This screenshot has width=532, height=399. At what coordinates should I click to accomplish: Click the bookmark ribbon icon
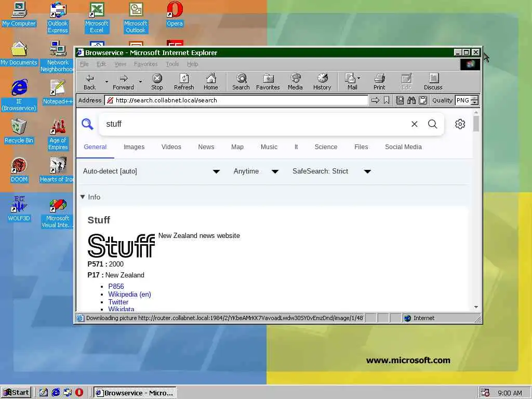pos(387,100)
